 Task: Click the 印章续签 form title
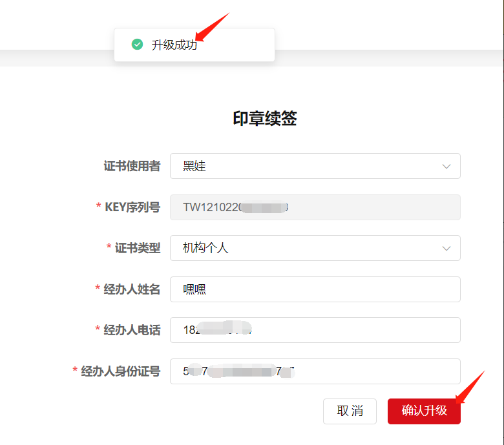click(264, 119)
